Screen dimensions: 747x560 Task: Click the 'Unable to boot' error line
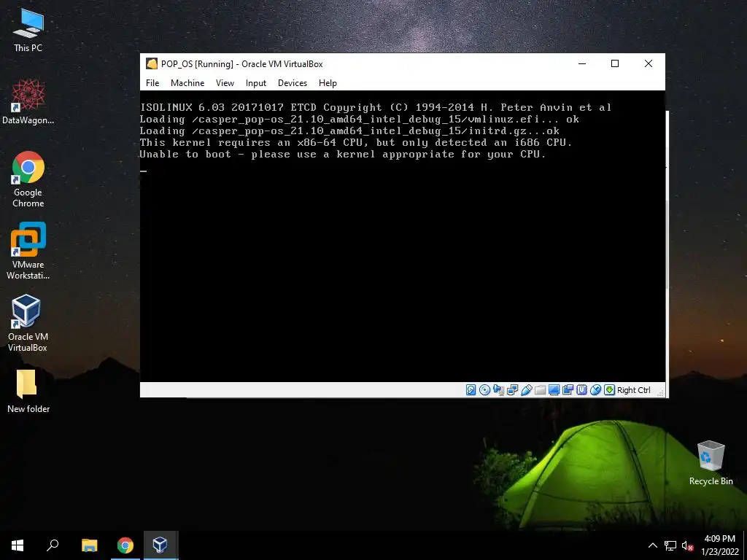tap(343, 155)
